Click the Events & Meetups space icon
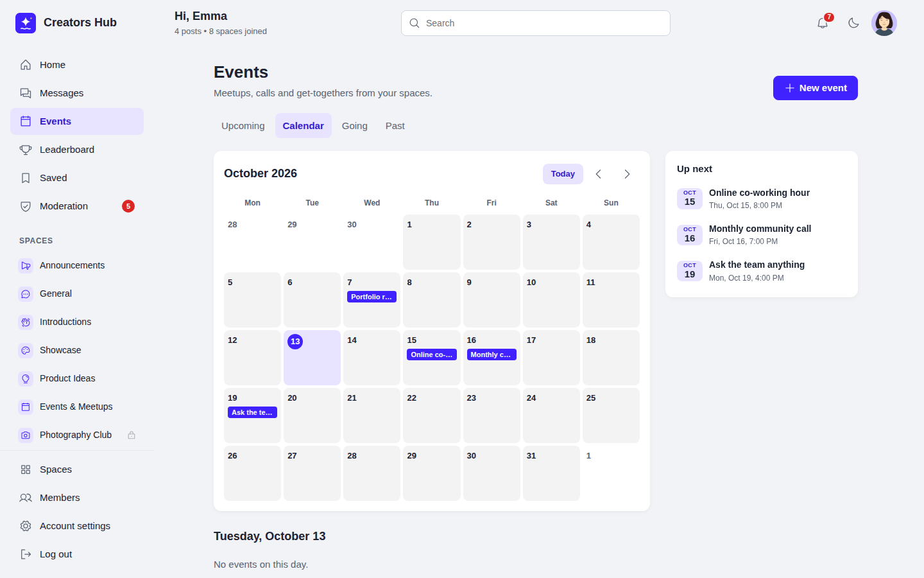The image size is (924, 578). pyautogui.click(x=26, y=407)
